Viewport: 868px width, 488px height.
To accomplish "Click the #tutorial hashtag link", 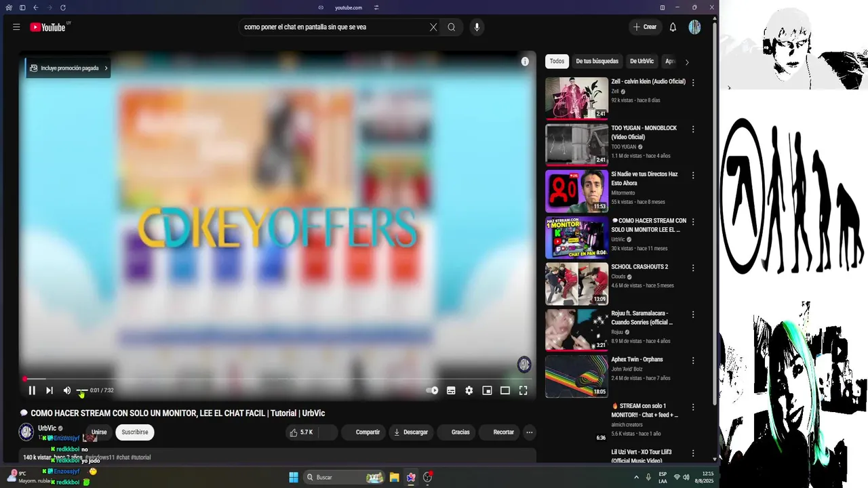I will [x=140, y=457].
